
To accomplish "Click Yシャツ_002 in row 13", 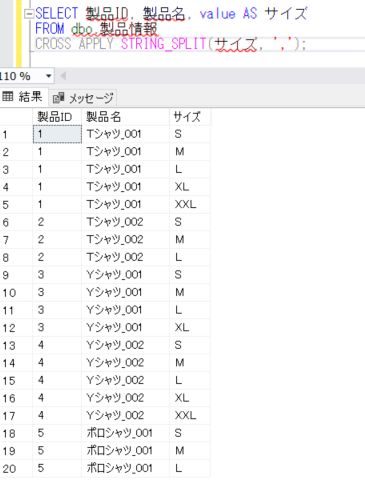I will tap(125, 345).
